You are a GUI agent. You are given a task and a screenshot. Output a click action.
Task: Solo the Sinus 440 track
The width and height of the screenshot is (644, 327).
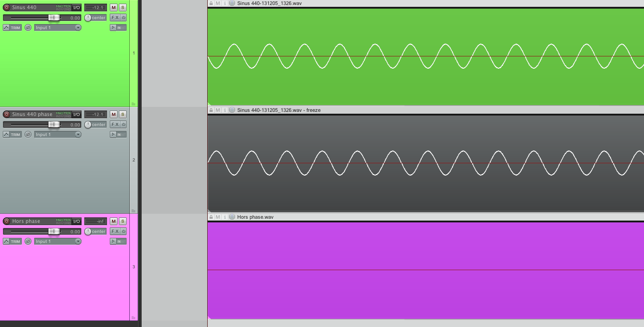click(123, 7)
